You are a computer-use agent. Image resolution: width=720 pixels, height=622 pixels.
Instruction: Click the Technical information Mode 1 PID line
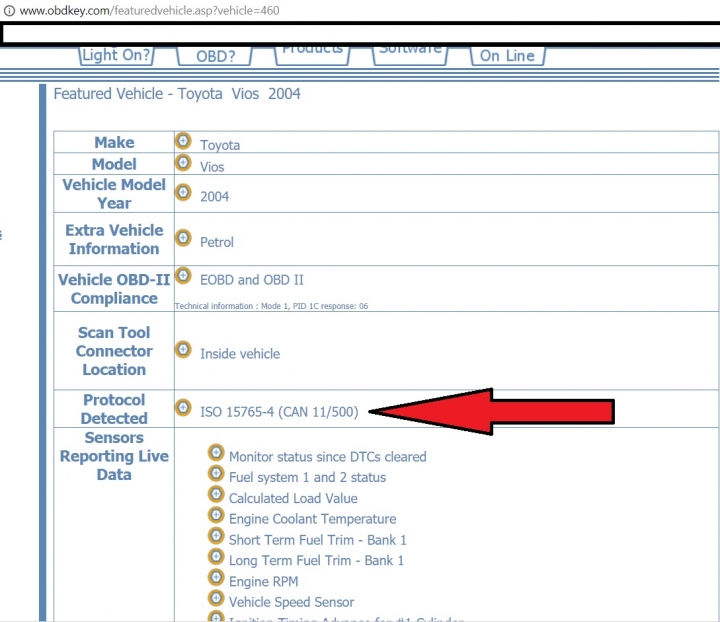(271, 306)
